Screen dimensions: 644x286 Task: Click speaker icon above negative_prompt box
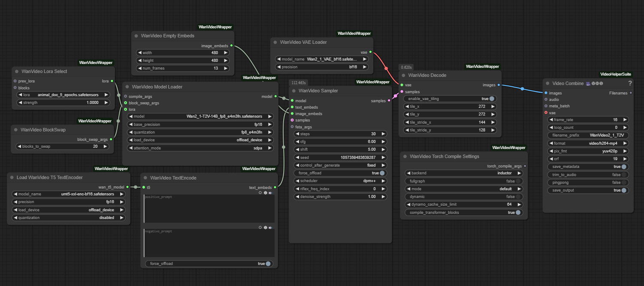271,228
